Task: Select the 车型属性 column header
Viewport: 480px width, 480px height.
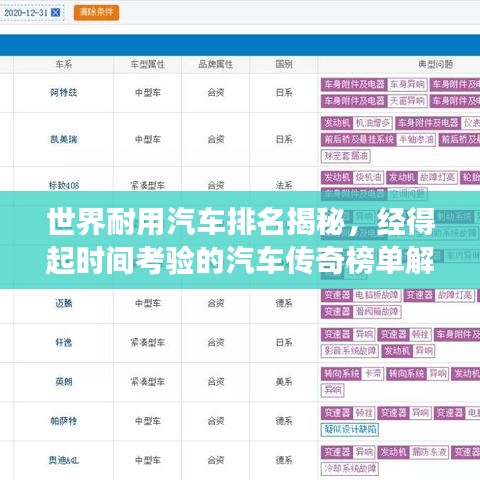Action: tap(148, 64)
